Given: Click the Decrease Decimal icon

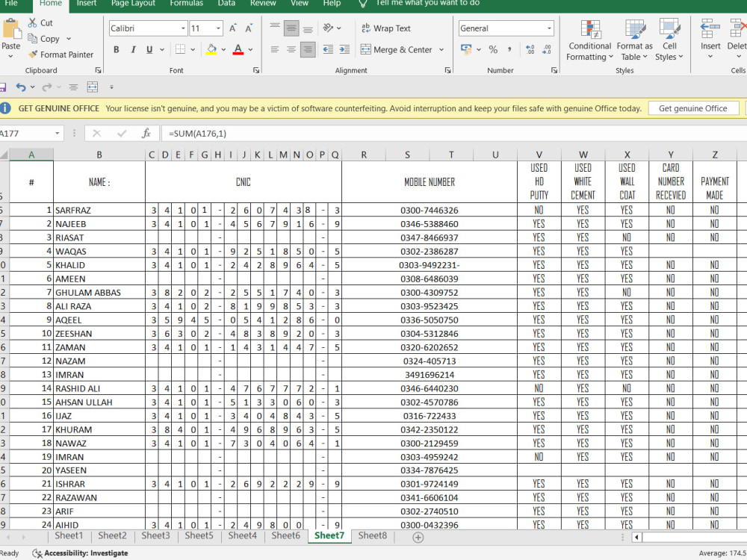Looking at the screenshot, I should 547,49.
